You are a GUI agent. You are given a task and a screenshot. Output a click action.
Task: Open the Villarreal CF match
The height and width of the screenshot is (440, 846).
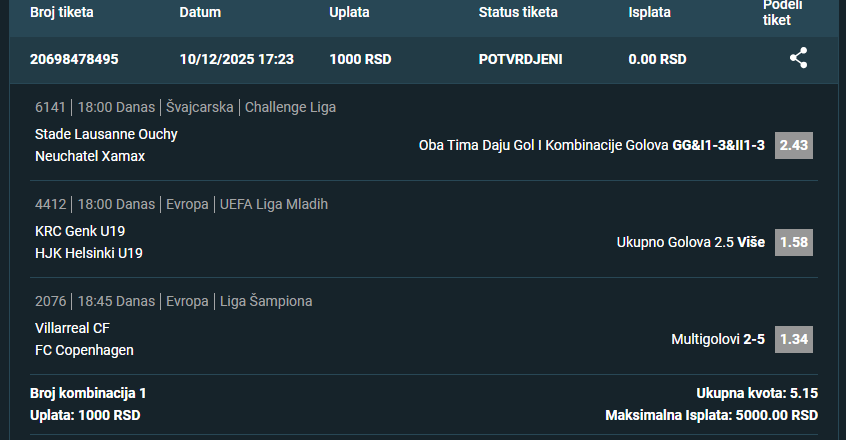tap(72, 328)
